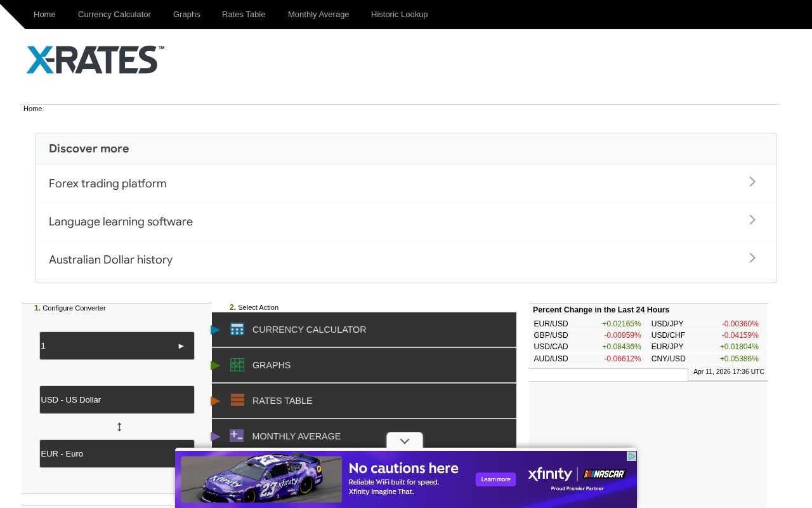Screen dimensions: 812x508
Task: Open Currency Calculator in the top navigation
Action: point(114,14)
